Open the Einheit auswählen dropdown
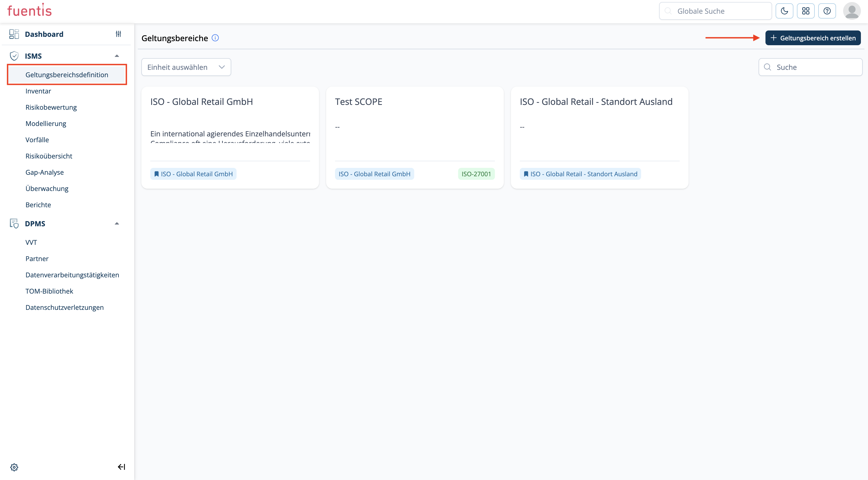This screenshot has height=480, width=868. click(186, 67)
